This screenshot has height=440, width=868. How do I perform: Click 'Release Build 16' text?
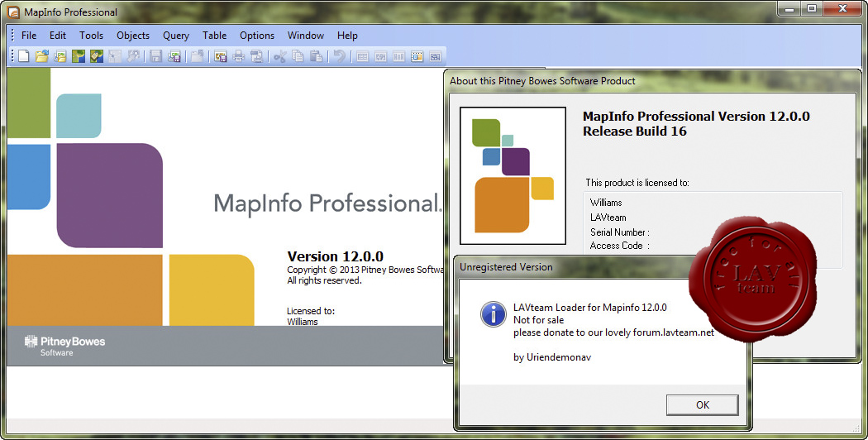pos(634,132)
